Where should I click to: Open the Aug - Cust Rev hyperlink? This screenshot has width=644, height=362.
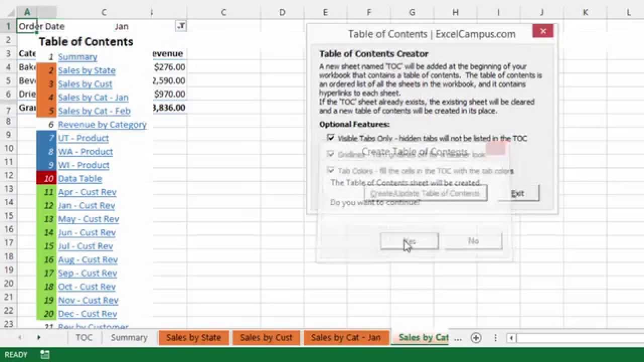(88, 260)
